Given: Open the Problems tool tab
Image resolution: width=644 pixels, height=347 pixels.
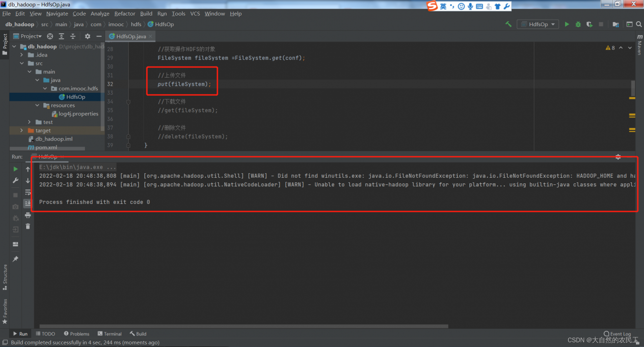Looking at the screenshot, I should coord(76,333).
